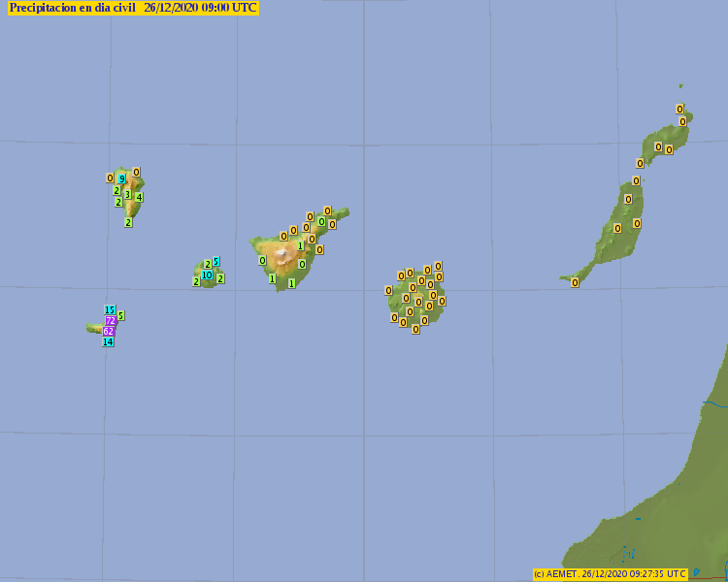The height and width of the screenshot is (582, 728).
Task: Pick the cyan 14 station value
Action: tap(108, 342)
